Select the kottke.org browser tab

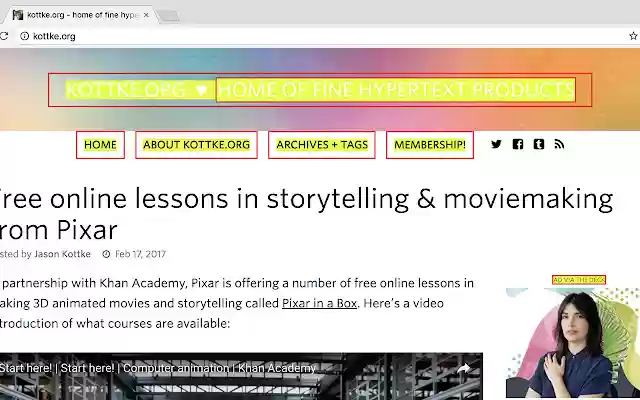point(80,15)
